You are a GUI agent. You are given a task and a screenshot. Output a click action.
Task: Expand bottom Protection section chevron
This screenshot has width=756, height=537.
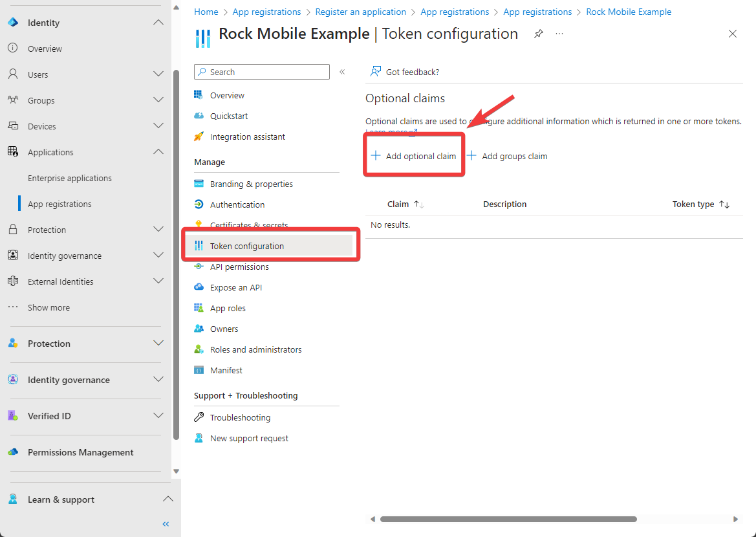pos(158,342)
